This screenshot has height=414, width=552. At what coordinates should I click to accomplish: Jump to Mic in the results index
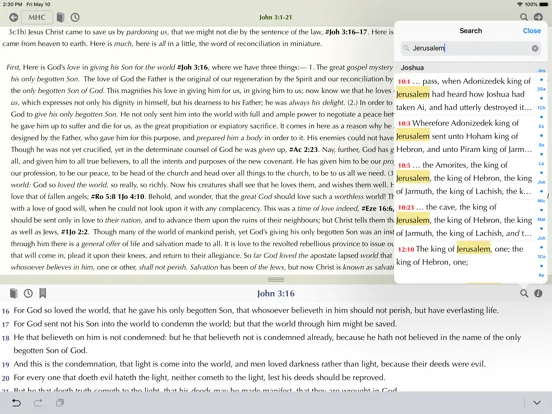coord(541,201)
